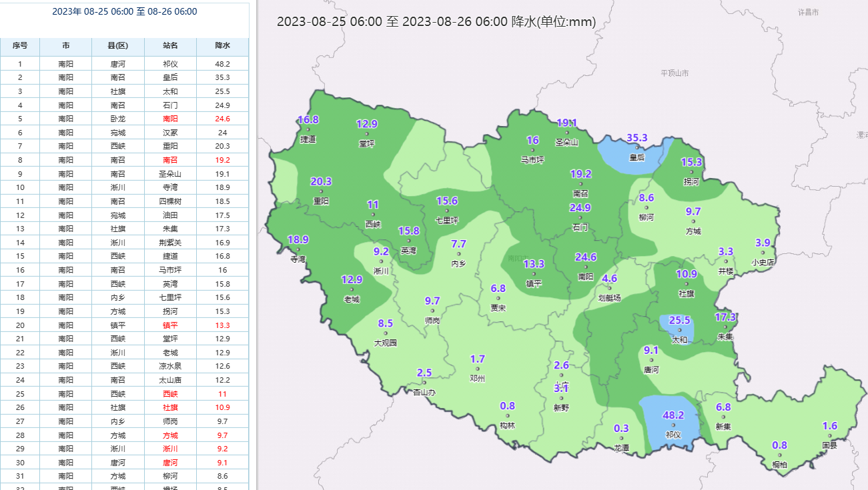Click the date range heading above the table

(125, 12)
